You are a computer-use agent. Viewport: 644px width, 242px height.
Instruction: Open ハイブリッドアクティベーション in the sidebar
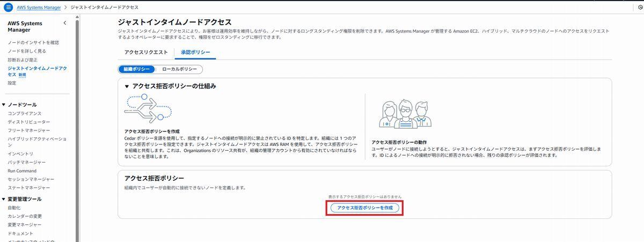coord(37,142)
